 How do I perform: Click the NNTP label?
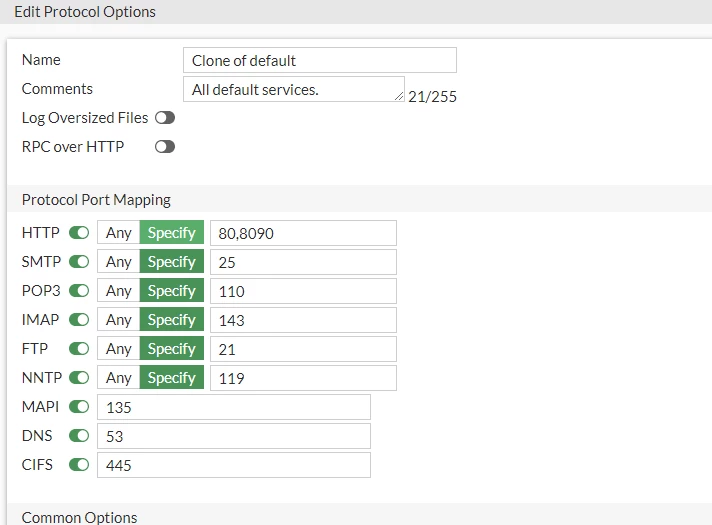pyautogui.click(x=42, y=378)
